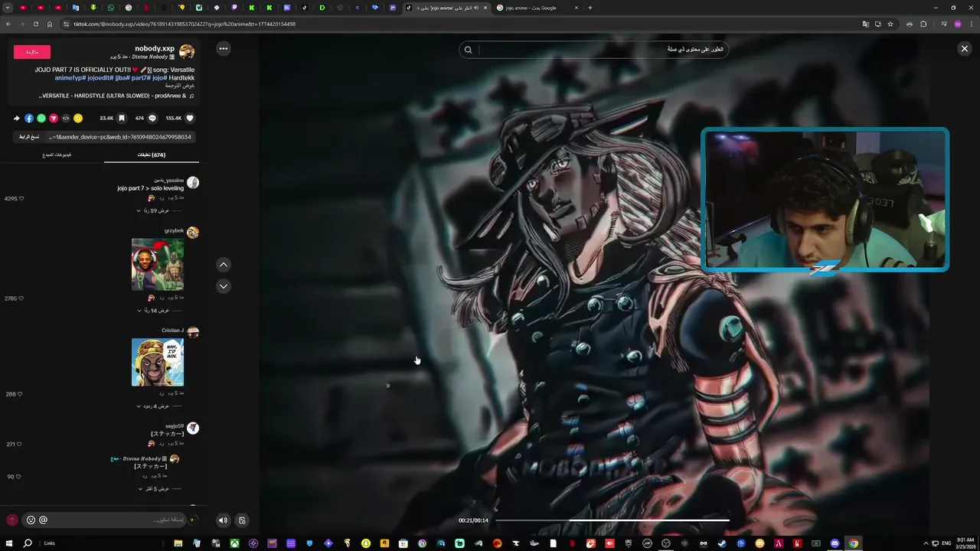Reload the page
980x551 pixels.
35,24
